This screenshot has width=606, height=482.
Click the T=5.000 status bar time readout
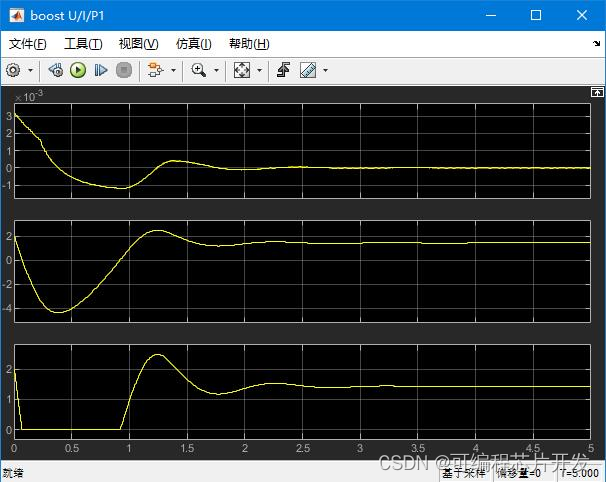tap(580, 473)
